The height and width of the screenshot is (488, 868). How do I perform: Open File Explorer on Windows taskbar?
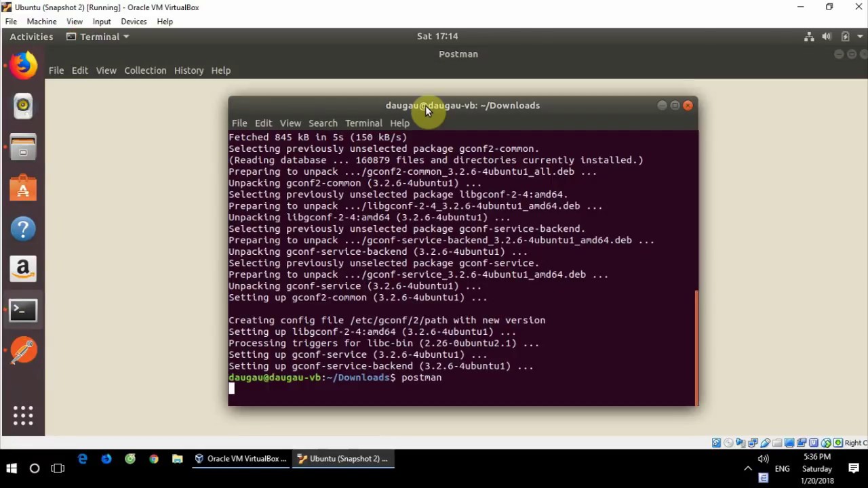point(178,460)
